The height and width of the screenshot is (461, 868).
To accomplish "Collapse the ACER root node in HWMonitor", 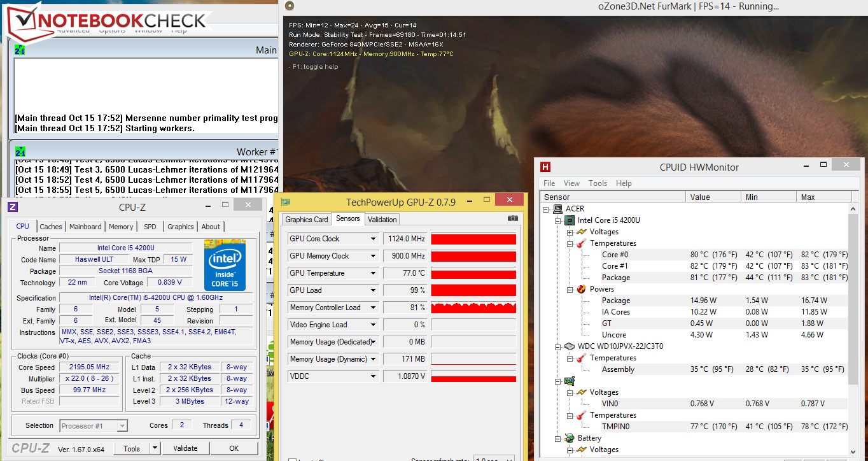I will pos(547,209).
